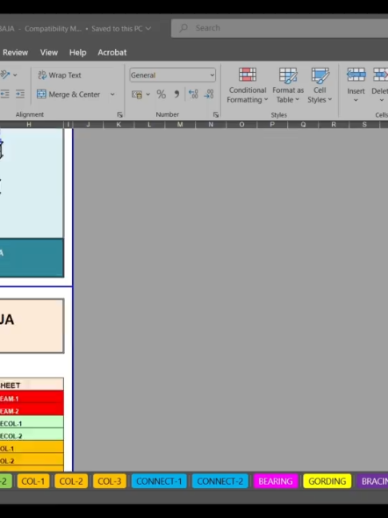Open Conditional Formatting menu
This screenshot has width=388, height=518.
247,86
